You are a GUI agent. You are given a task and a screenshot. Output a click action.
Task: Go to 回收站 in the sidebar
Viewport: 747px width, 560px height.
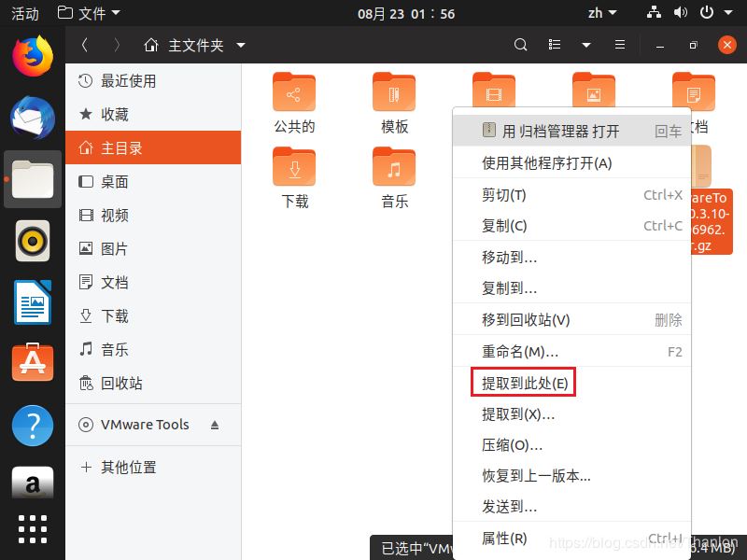click(121, 384)
